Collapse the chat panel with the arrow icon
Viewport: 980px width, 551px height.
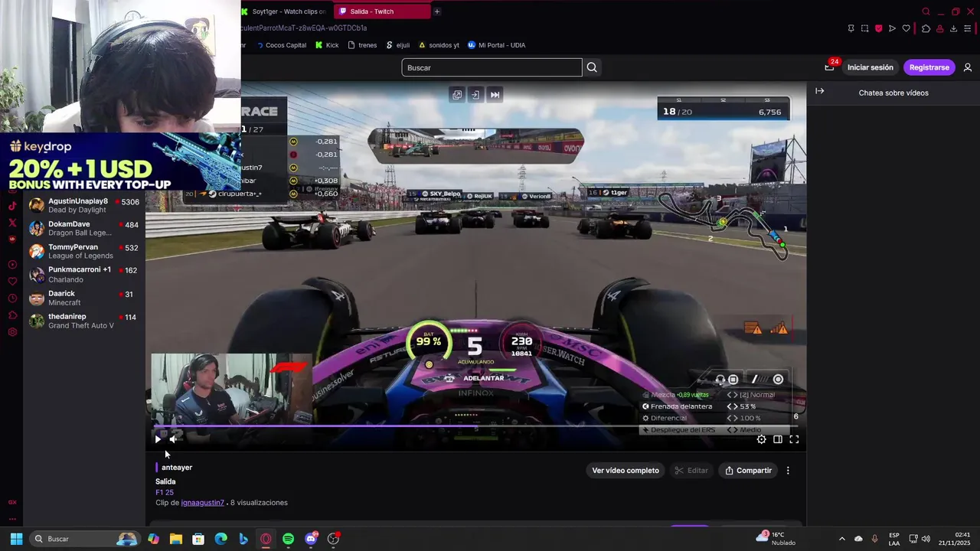[x=819, y=91]
